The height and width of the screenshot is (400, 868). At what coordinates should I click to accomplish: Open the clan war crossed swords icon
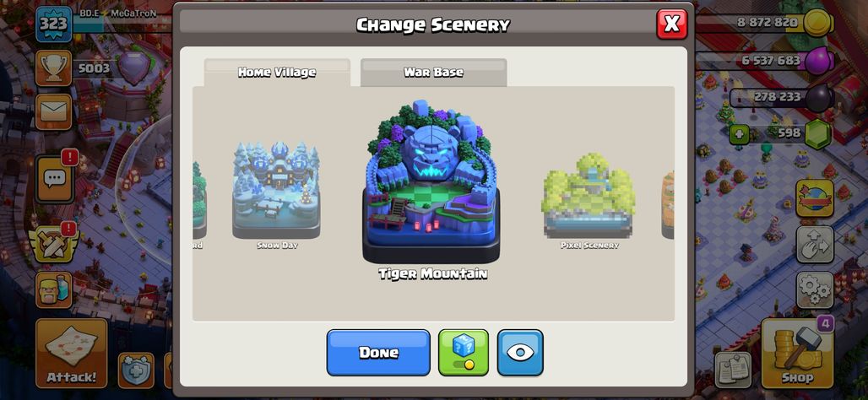coord(54,244)
